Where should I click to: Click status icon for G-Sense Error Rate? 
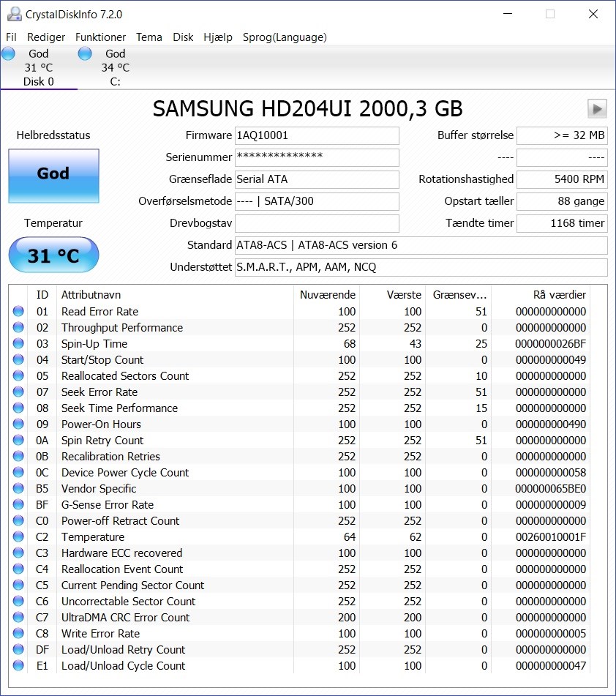click(18, 504)
